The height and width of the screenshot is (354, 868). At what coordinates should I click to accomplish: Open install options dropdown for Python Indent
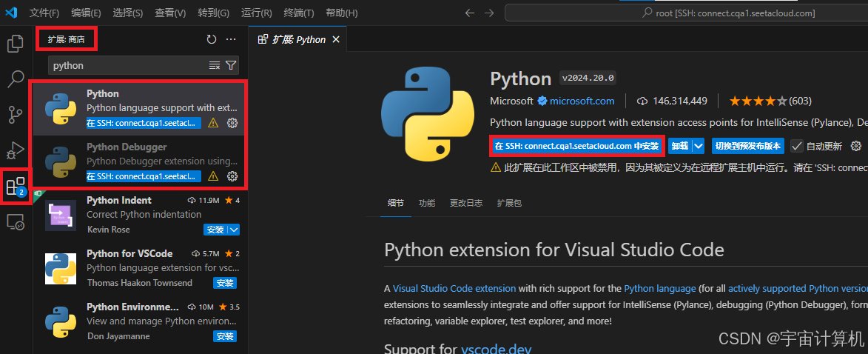pyautogui.click(x=234, y=230)
